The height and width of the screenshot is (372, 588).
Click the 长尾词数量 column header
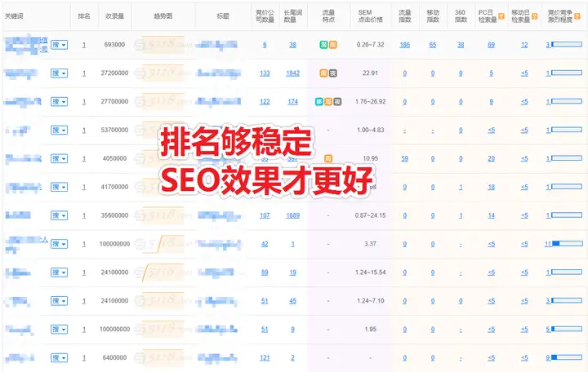click(x=293, y=16)
